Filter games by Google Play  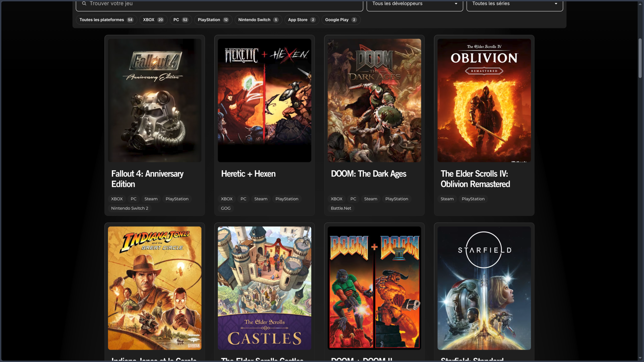pyautogui.click(x=341, y=20)
